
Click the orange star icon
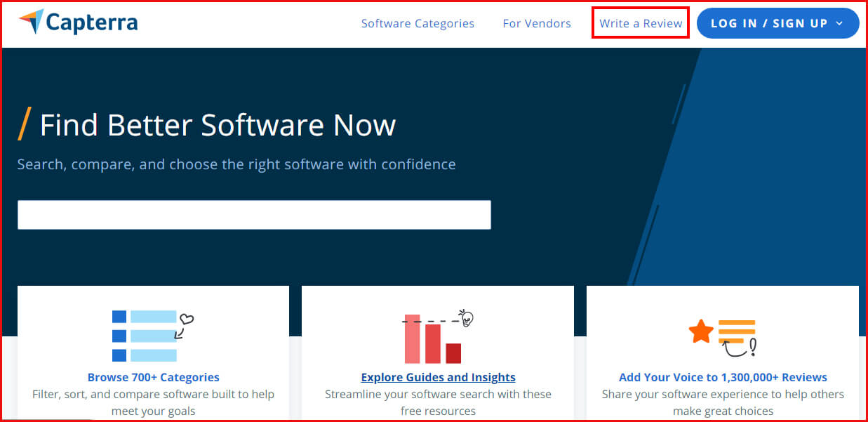tap(701, 331)
